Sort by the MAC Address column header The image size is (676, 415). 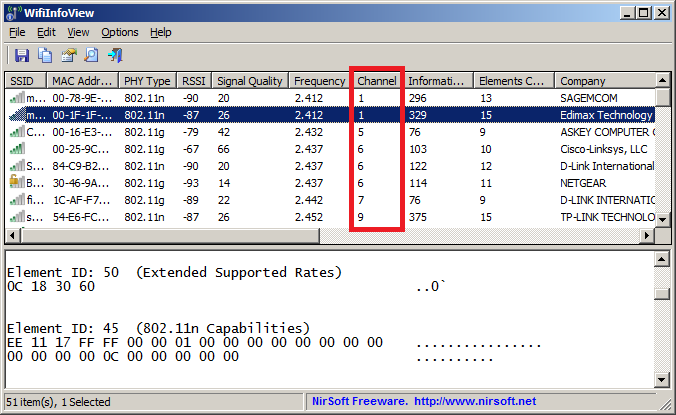pyautogui.click(x=82, y=81)
